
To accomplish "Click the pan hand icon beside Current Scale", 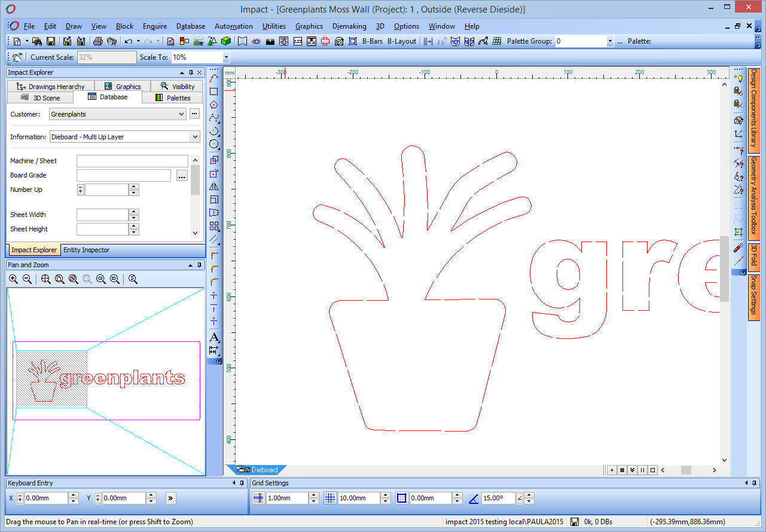I will point(17,57).
